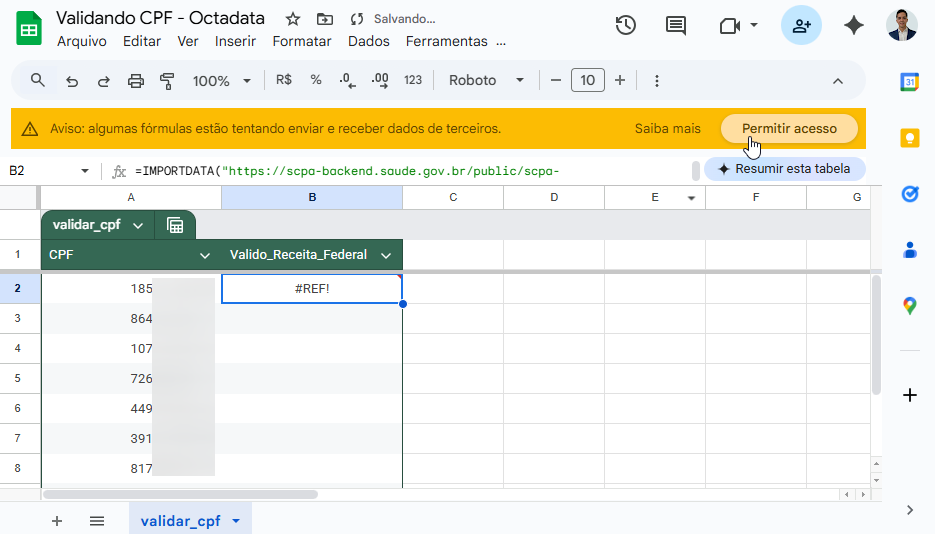
Task: Click the Salvando sync status icon
Action: 357,19
